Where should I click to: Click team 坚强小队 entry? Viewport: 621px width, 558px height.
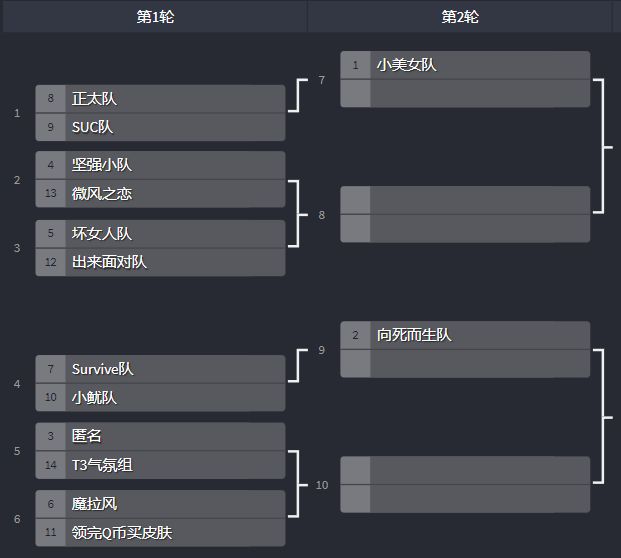[160, 165]
